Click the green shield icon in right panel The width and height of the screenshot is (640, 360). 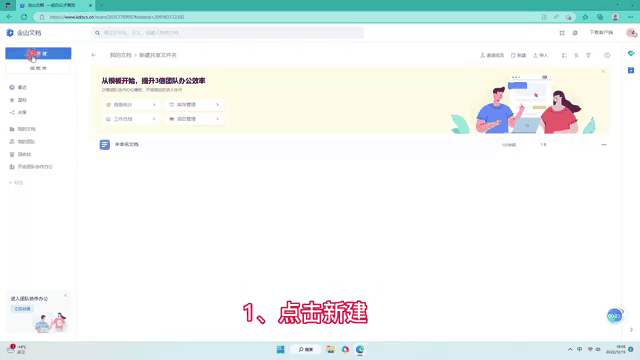(631, 53)
